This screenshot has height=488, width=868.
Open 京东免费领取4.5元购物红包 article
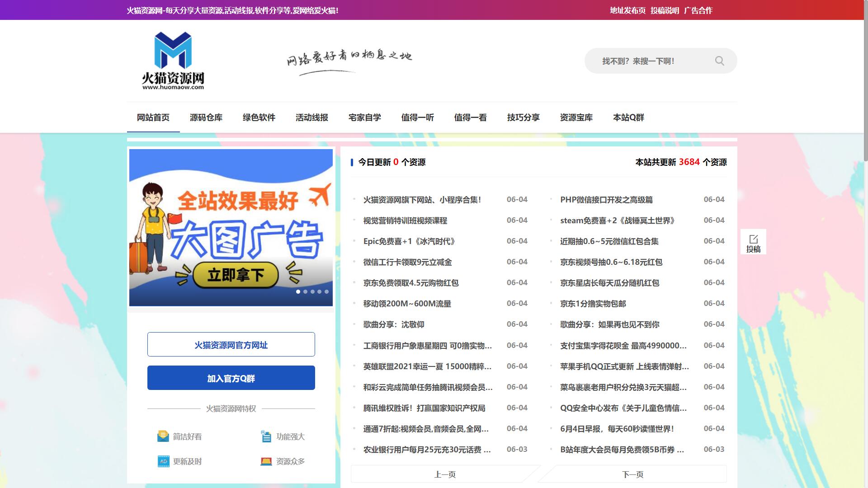[x=411, y=283]
